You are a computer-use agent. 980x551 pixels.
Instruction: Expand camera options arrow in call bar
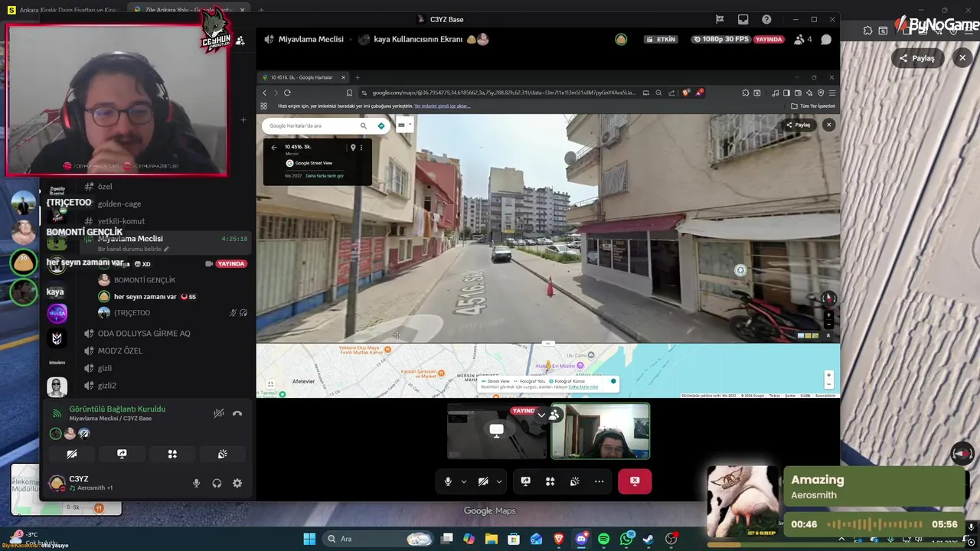click(x=499, y=481)
